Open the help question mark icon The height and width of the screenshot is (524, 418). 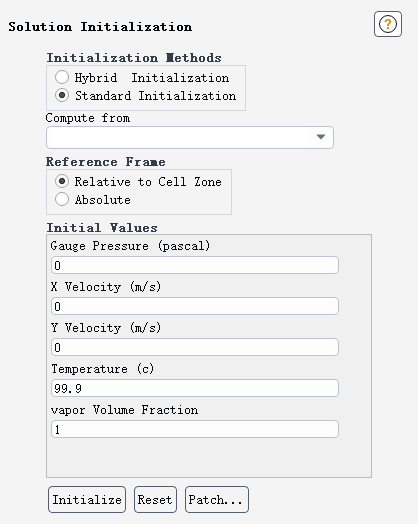[x=388, y=24]
